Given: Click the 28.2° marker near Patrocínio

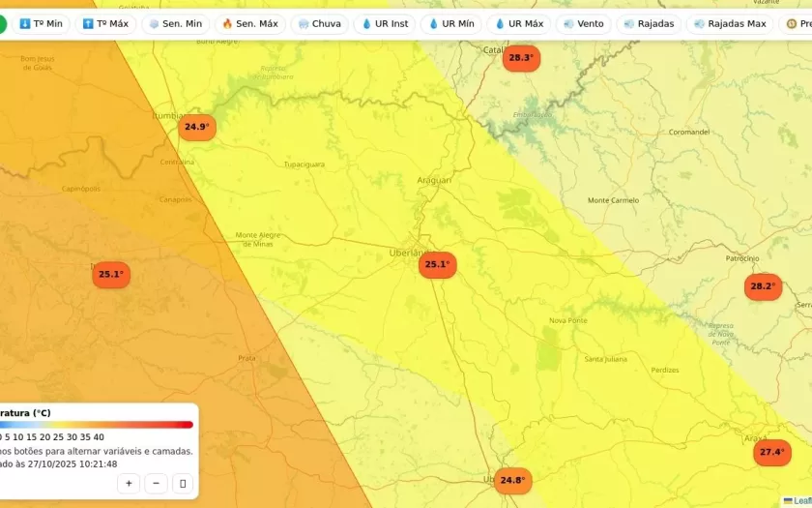Looking at the screenshot, I should 763,286.
